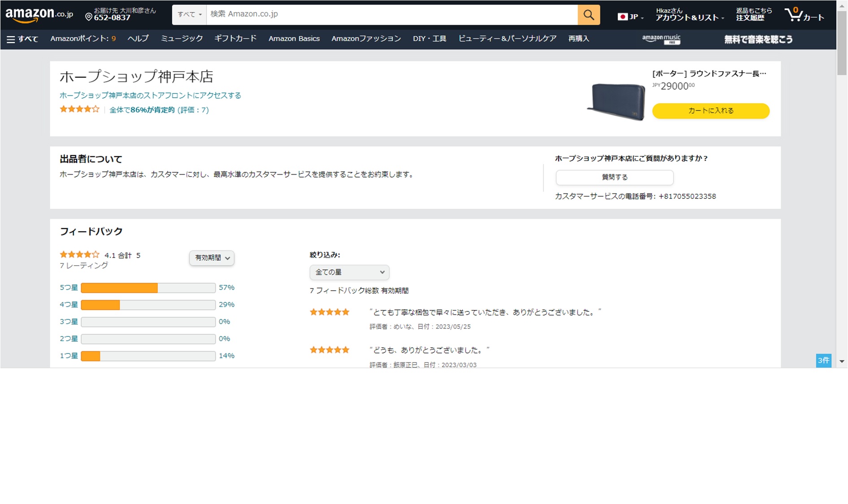The image size is (848, 504).
Task: Expand the アカウント&リスト menu
Action: tap(690, 14)
